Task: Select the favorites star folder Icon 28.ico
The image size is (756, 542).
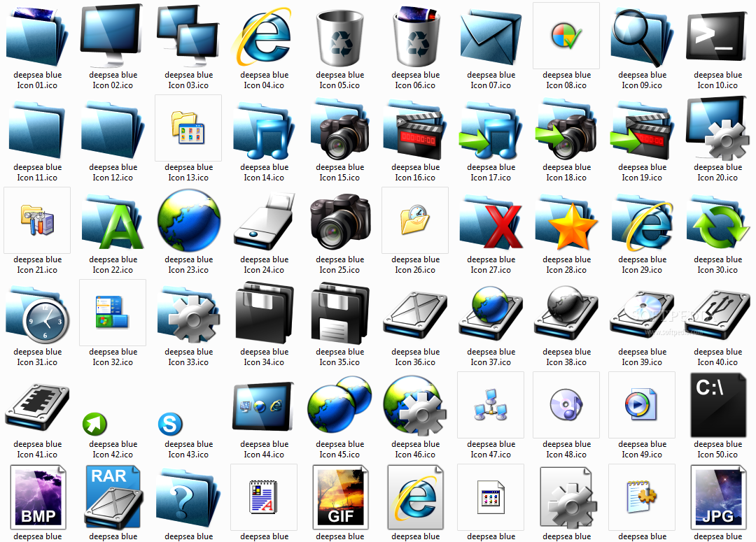Action: (x=567, y=222)
